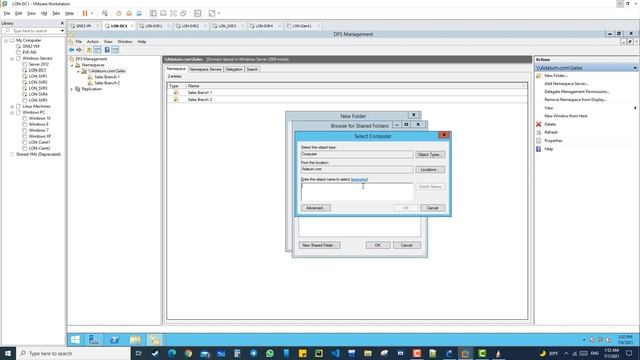The image size is (640, 360).
Task: Click the forward arrow in DFS Management toolbar
Action: coord(79,50)
